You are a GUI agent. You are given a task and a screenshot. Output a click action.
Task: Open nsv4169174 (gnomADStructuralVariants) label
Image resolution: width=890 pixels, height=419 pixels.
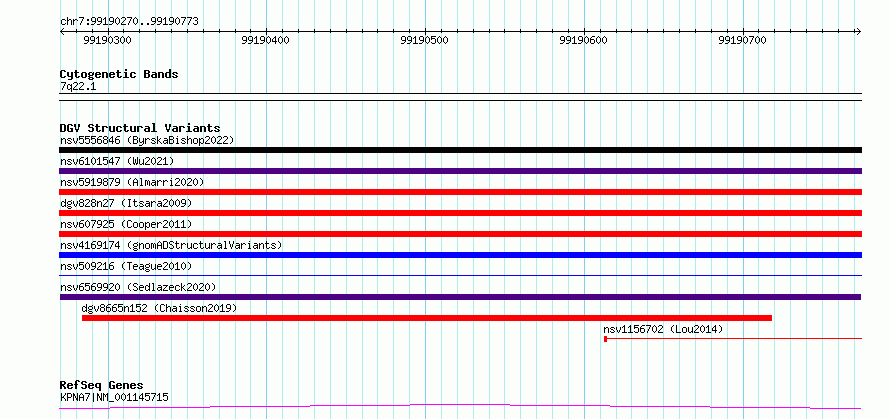[171, 245]
